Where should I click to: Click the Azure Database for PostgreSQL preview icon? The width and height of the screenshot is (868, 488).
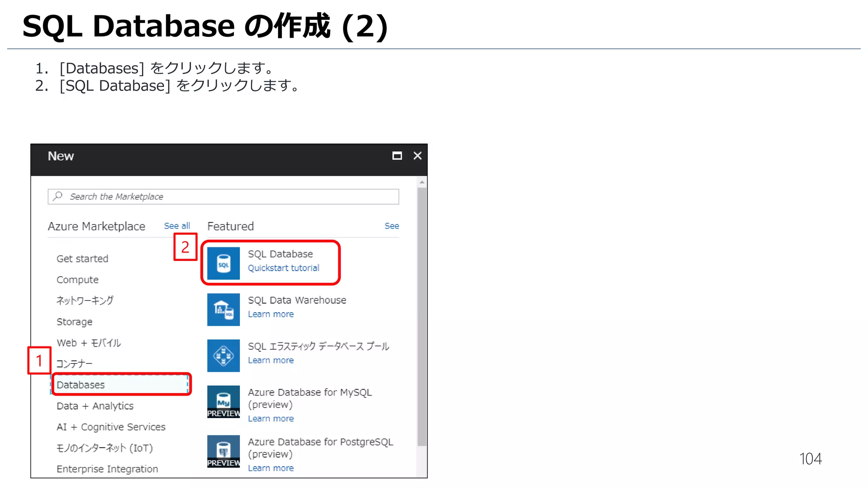tap(223, 451)
